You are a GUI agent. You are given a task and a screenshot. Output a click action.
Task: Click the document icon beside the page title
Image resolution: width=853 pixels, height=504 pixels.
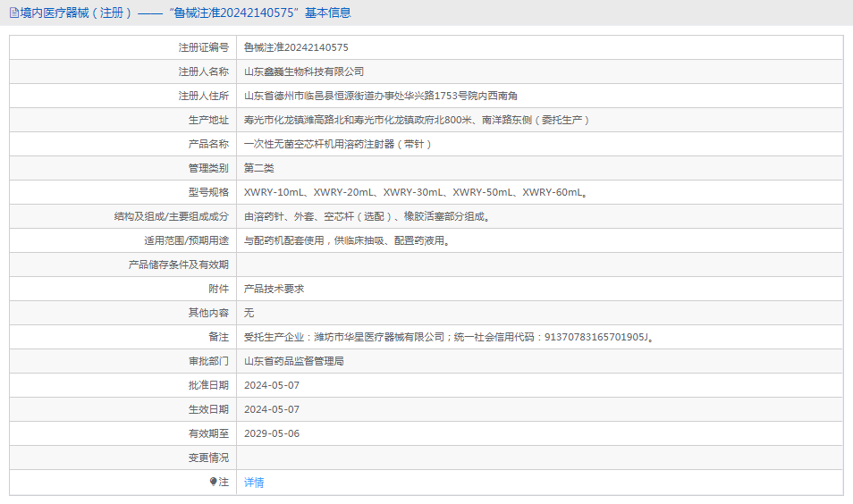point(14,13)
